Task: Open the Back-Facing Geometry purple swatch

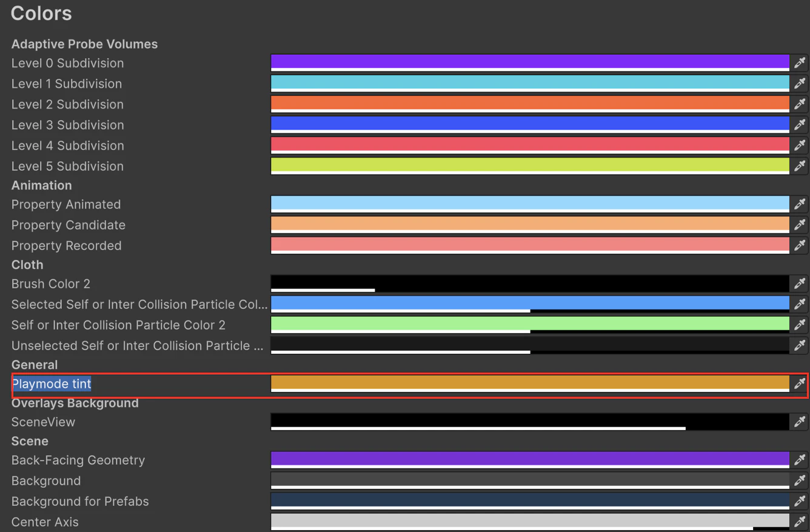Action: (530, 460)
